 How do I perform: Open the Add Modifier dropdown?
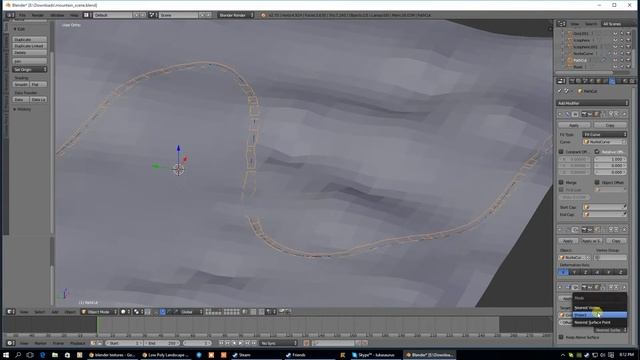coord(592,103)
